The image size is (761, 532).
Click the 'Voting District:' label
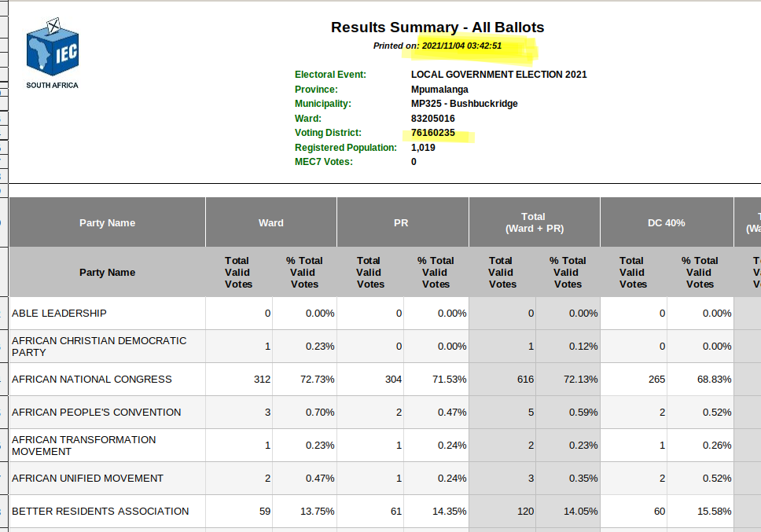click(328, 133)
